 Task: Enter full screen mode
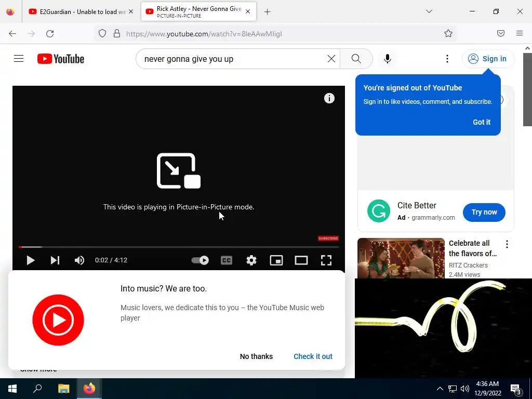coord(326,260)
